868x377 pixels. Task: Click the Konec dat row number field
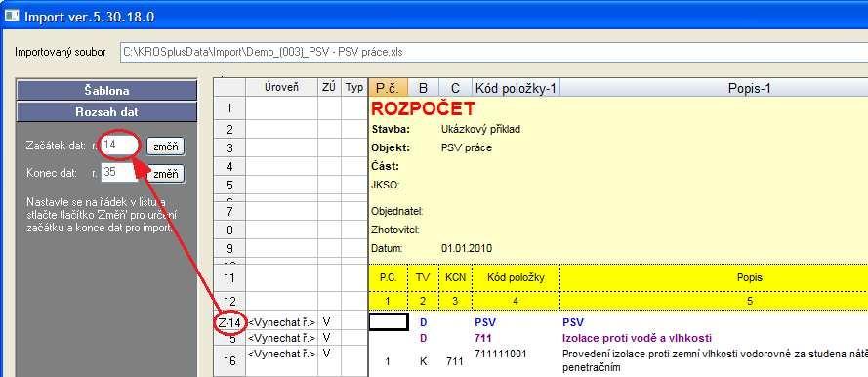pyautogui.click(x=119, y=172)
